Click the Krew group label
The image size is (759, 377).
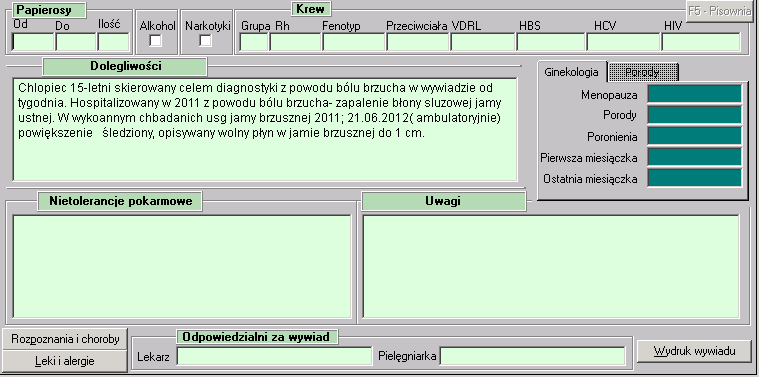click(310, 9)
